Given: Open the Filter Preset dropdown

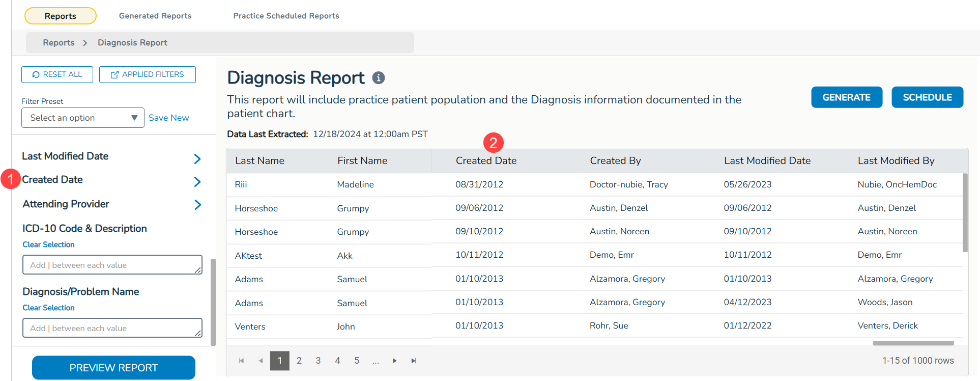Looking at the screenshot, I should click(x=83, y=118).
